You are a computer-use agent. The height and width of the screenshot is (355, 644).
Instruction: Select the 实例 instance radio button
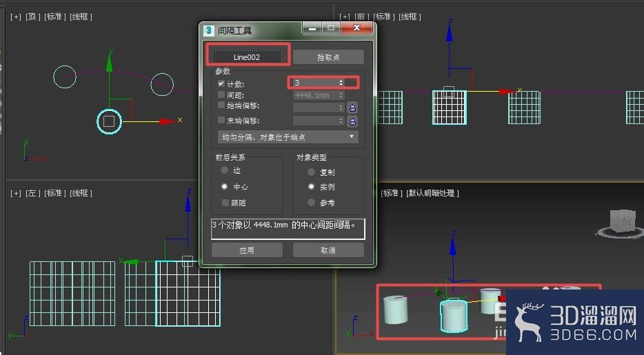coord(312,187)
